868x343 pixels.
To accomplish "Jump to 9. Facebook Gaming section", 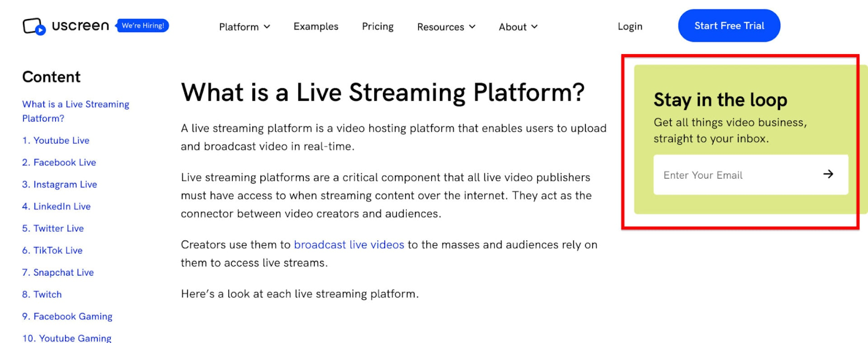I will 67,316.
